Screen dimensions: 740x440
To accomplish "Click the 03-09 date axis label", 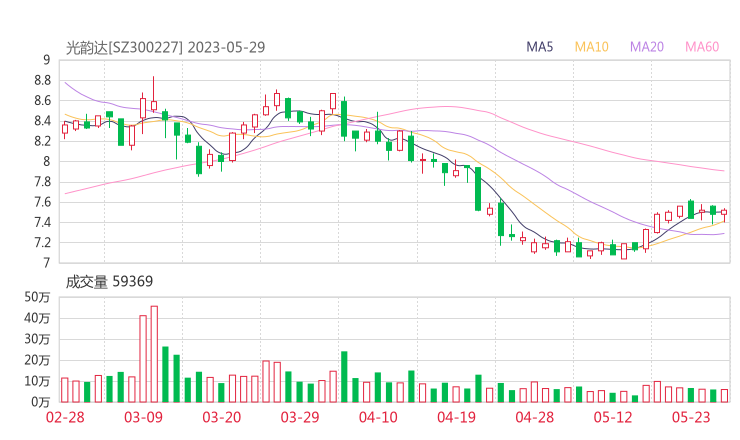I will click(x=143, y=417).
